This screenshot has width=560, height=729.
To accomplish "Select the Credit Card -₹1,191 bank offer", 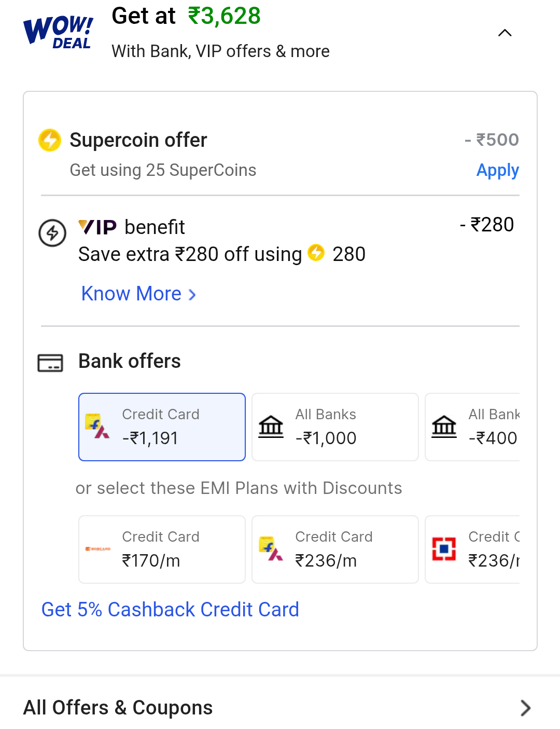I will pos(161,427).
